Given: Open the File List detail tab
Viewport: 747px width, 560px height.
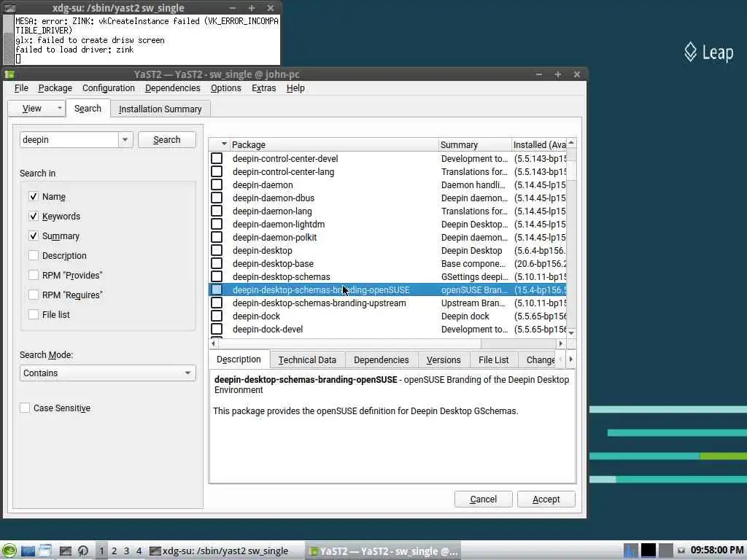Looking at the screenshot, I should coord(494,360).
